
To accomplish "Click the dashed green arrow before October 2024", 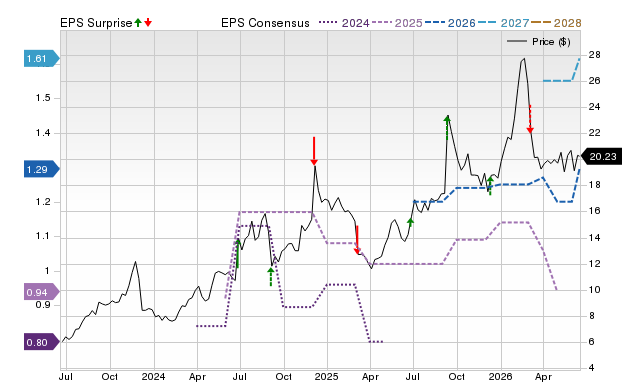I will 271,276.
